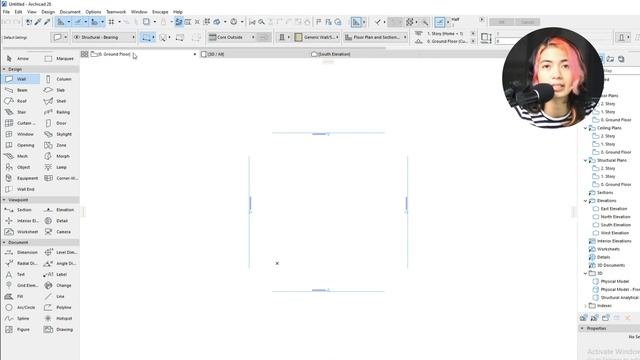
Task: Open the File menu
Action: pyautogui.click(x=6, y=12)
